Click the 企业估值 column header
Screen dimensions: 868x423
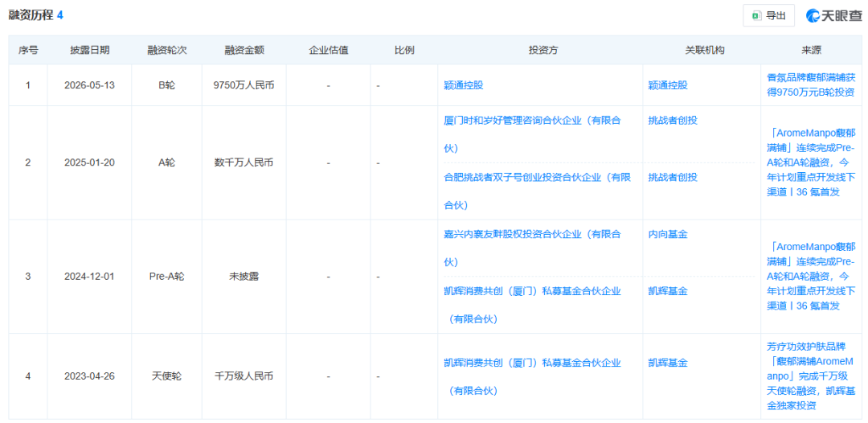coord(328,50)
